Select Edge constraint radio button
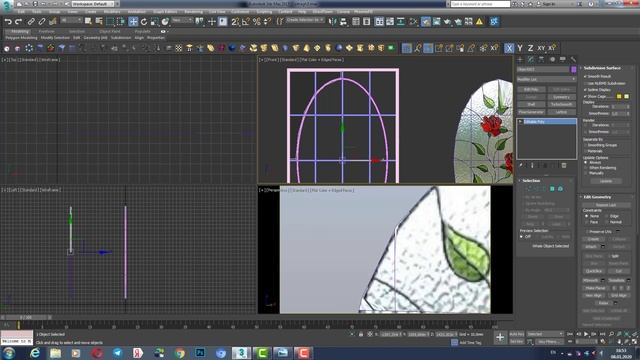This screenshot has height=360, width=640. (x=607, y=216)
